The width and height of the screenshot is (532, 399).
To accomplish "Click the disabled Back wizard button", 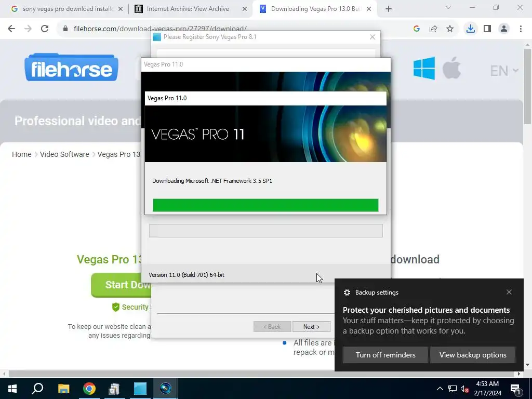I will coord(272,327).
